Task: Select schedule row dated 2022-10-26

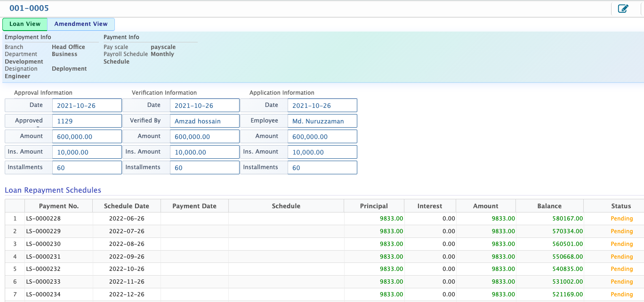Action: coord(127,269)
